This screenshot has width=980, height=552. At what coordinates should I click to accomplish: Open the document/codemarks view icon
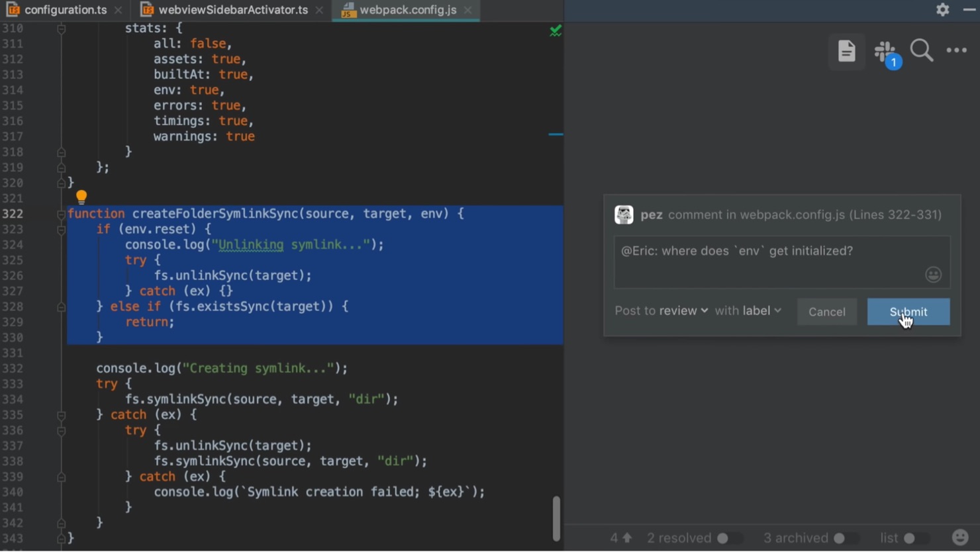846,51
